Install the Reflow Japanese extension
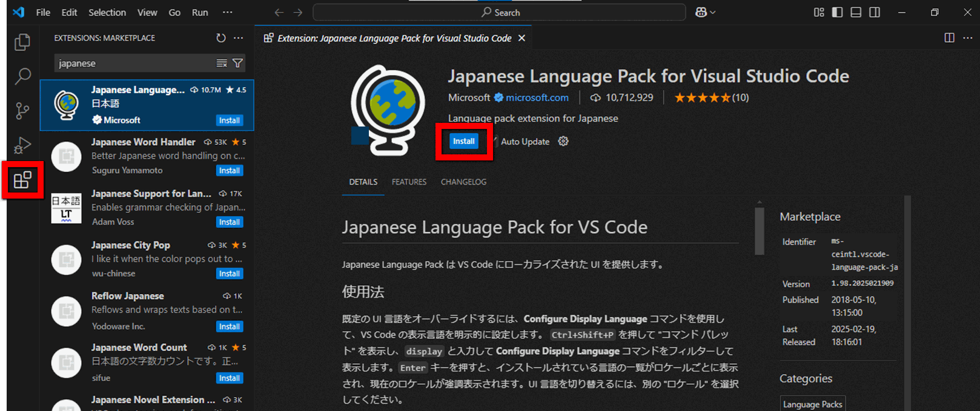This screenshot has width=980, height=411. pyautogui.click(x=230, y=326)
